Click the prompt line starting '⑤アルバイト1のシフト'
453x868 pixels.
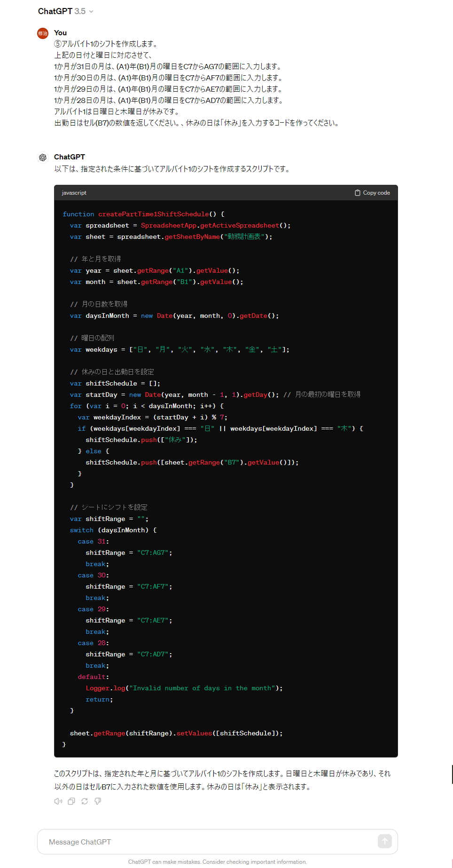point(106,44)
